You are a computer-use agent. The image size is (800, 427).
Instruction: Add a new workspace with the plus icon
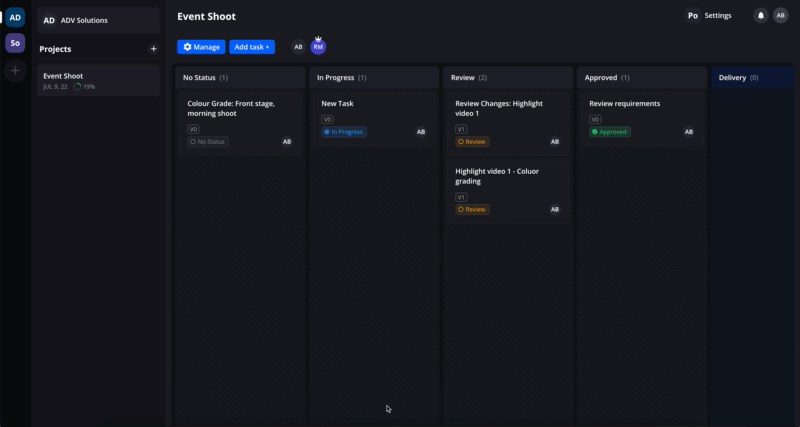[15, 70]
